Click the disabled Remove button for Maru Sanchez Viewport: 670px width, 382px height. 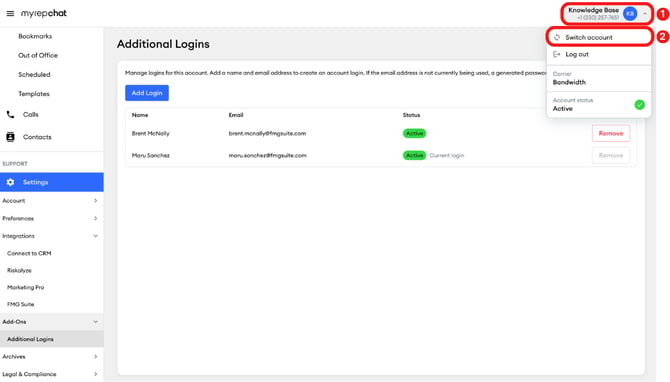tap(611, 155)
